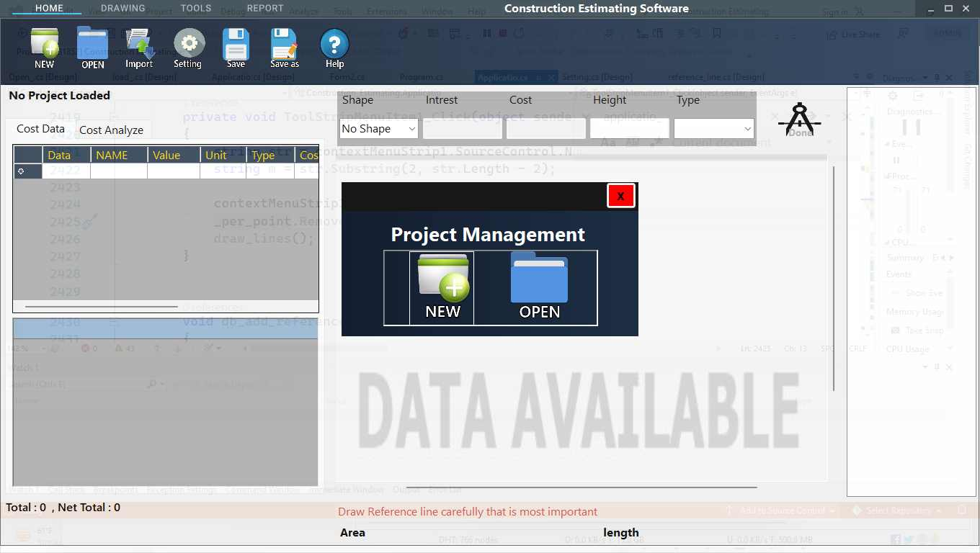Click OPEN folder in Project Management dialog

(540, 288)
